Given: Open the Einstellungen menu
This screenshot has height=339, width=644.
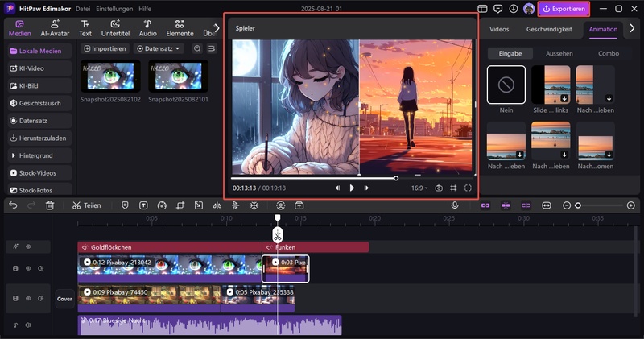Looking at the screenshot, I should [x=114, y=9].
